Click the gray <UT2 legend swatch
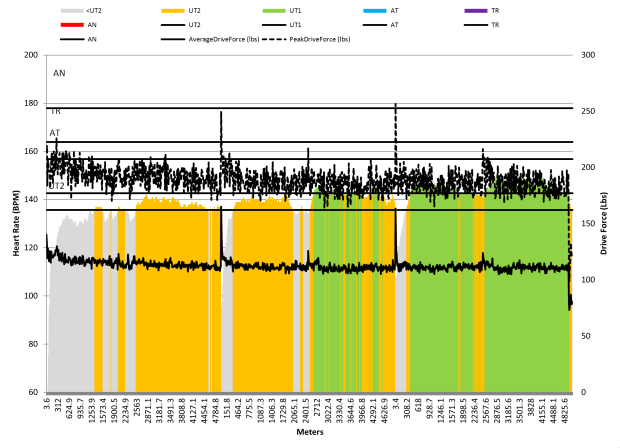The width and height of the screenshot is (620, 448). [x=71, y=10]
